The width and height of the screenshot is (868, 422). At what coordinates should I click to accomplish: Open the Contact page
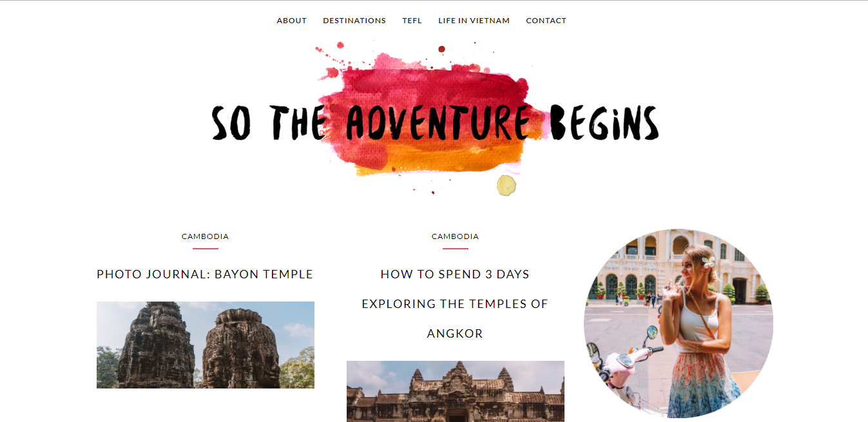(546, 21)
